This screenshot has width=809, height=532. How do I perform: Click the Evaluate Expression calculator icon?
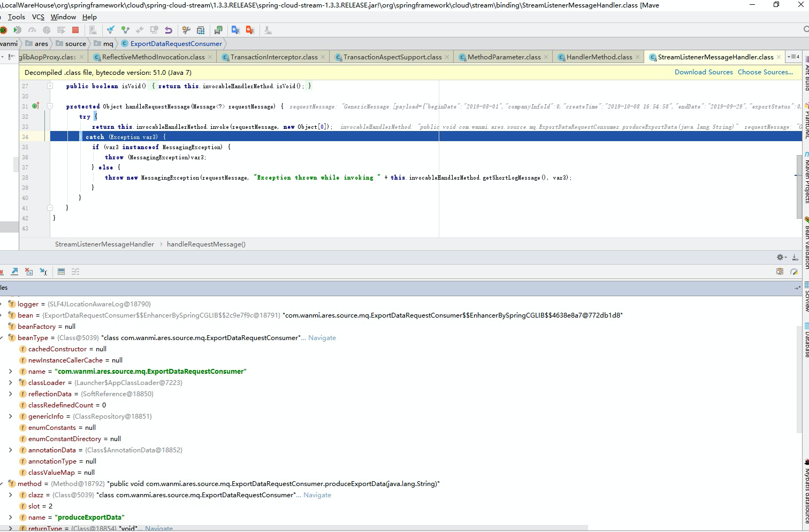(x=61, y=272)
